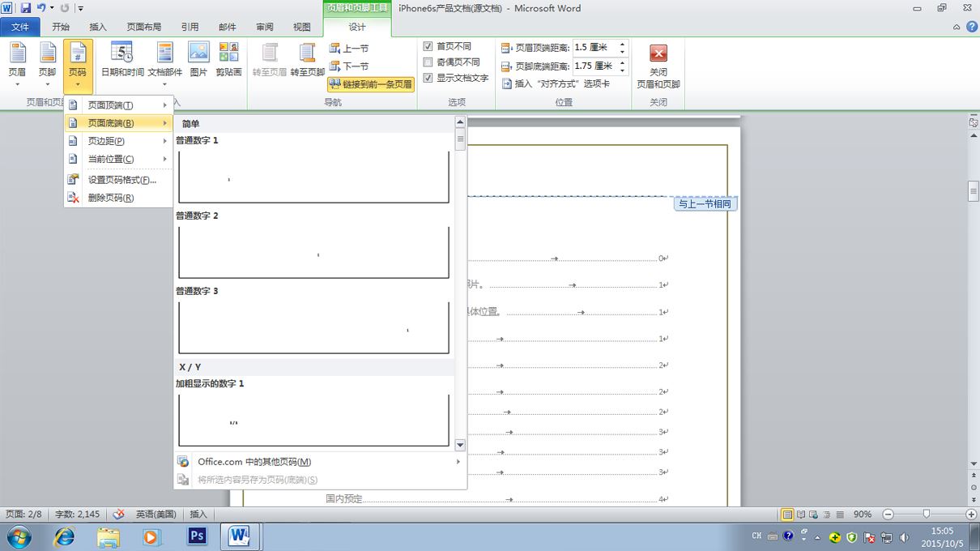Collapse the ribbon with the caret icon
Viewport: 980px width, 551px height.
tap(957, 27)
